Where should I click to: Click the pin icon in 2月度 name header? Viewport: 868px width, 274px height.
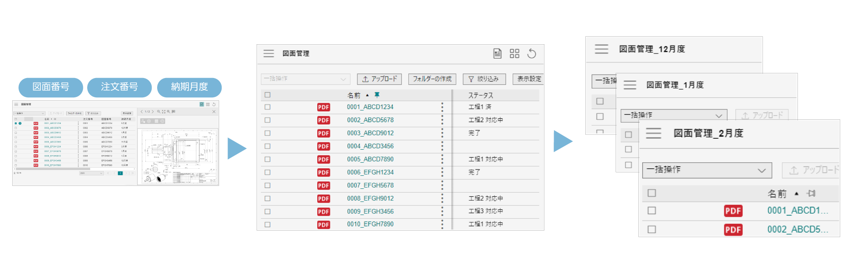pos(811,193)
